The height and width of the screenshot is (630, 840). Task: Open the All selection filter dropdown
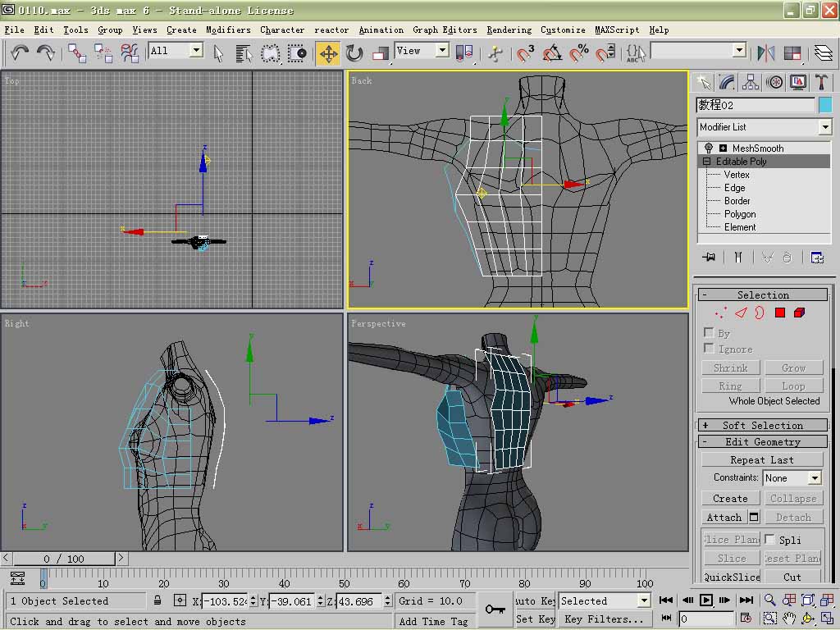(197, 50)
